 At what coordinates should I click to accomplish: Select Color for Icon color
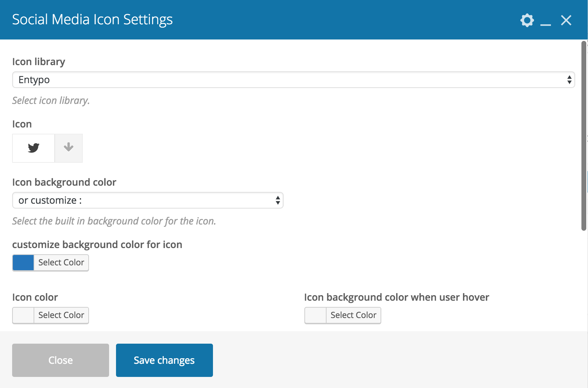[x=61, y=315]
